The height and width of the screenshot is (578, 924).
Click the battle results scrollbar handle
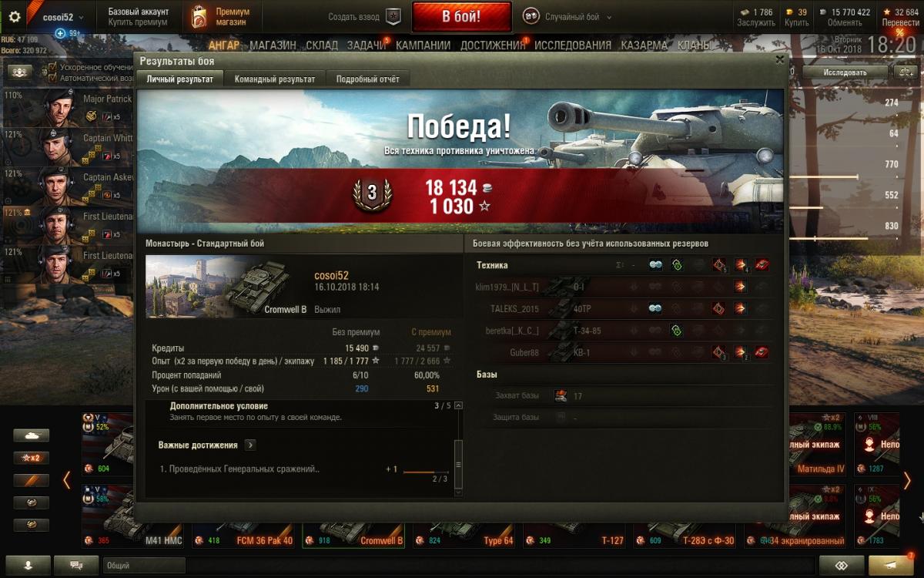tap(459, 465)
